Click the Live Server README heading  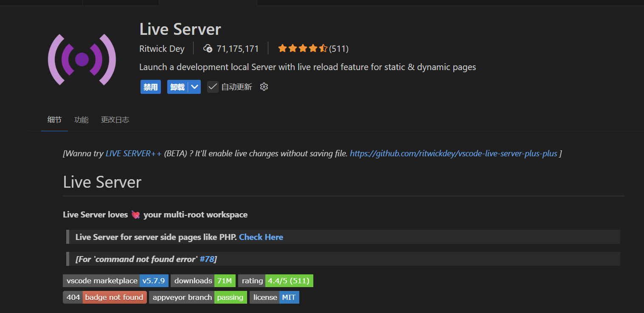[x=102, y=182]
